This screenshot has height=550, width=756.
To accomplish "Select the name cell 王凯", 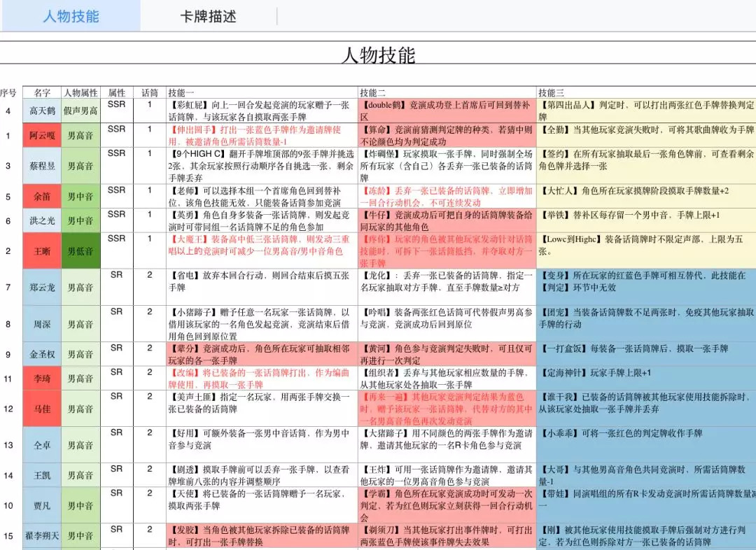I will [x=42, y=475].
